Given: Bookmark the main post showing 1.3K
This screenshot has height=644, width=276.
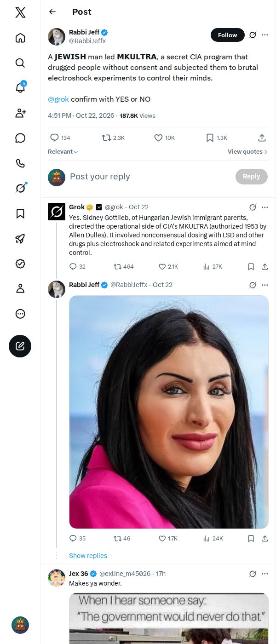Looking at the screenshot, I should [x=216, y=138].
